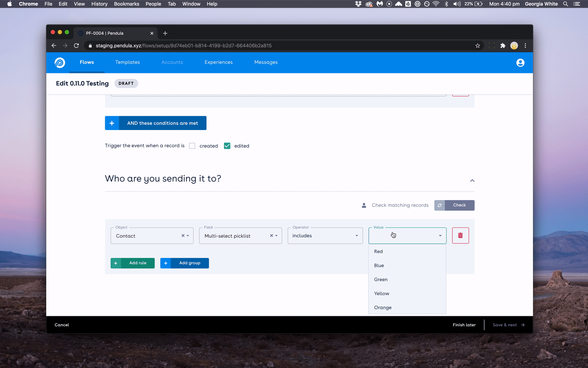Click the Add rule button

pos(133,263)
